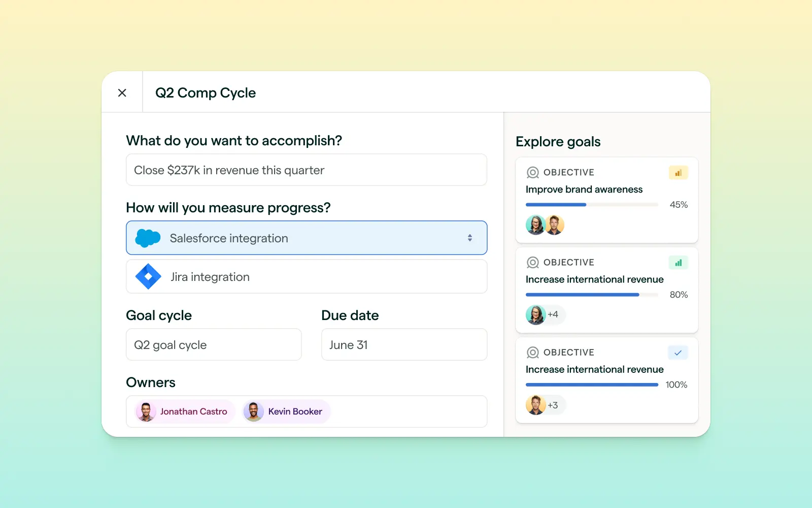Click the Jira integration icon

point(148,276)
